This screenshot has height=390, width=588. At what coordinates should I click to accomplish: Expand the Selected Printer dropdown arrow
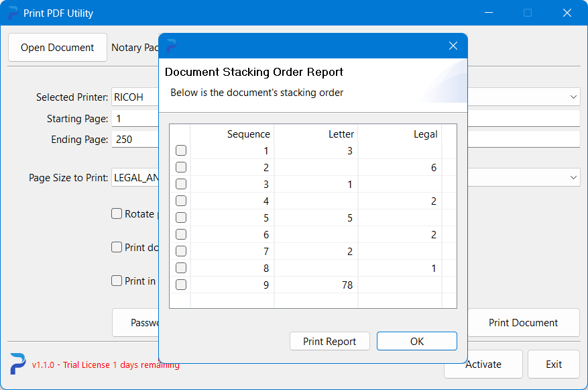click(573, 97)
